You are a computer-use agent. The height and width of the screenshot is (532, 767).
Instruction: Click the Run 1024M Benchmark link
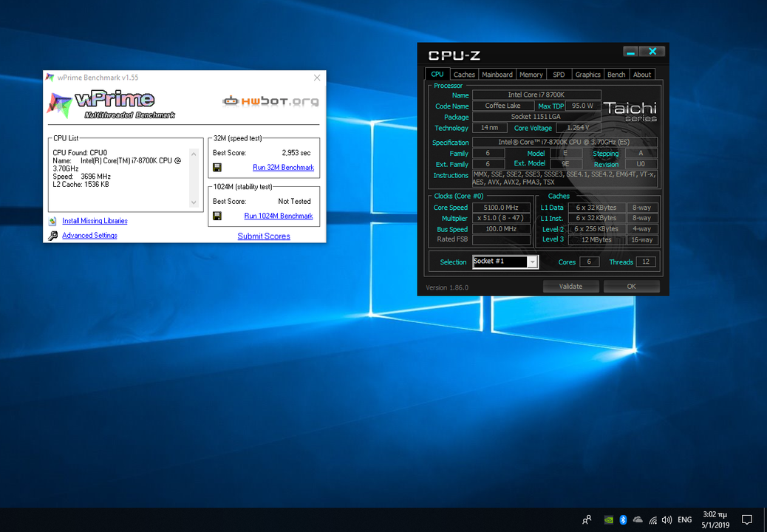coord(279,216)
